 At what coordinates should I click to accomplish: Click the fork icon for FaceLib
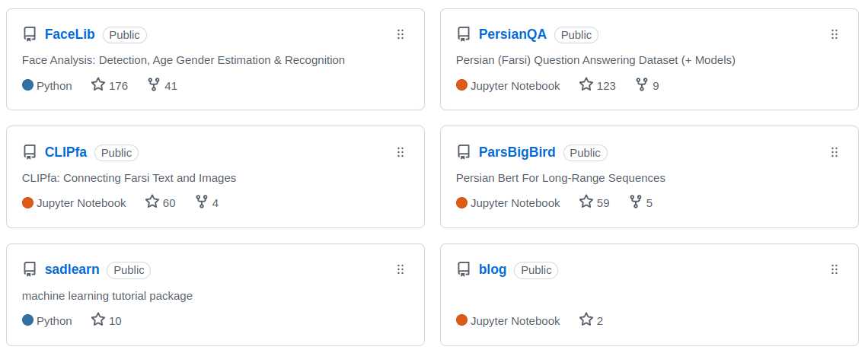click(154, 85)
